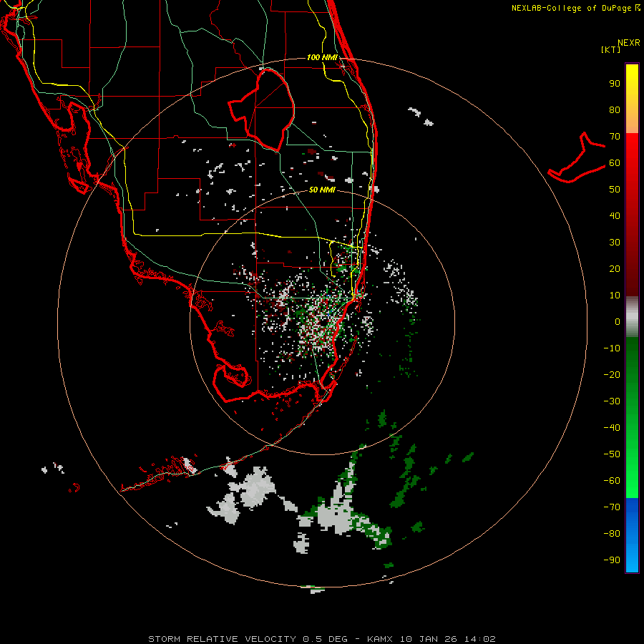Click the -60 value on velocity scale
The width and height of the screenshot is (644, 644).
click(612, 481)
